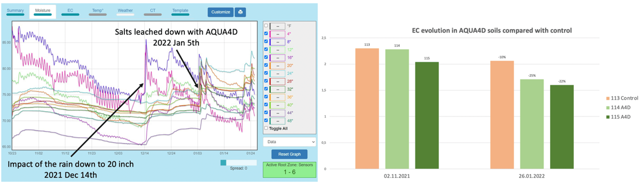
Task: Click the 20" orange color value box
Action: click(x=277, y=65)
